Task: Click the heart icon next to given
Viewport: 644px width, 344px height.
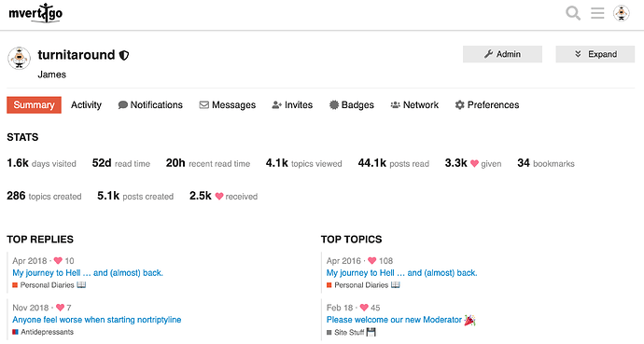Action: [474, 163]
